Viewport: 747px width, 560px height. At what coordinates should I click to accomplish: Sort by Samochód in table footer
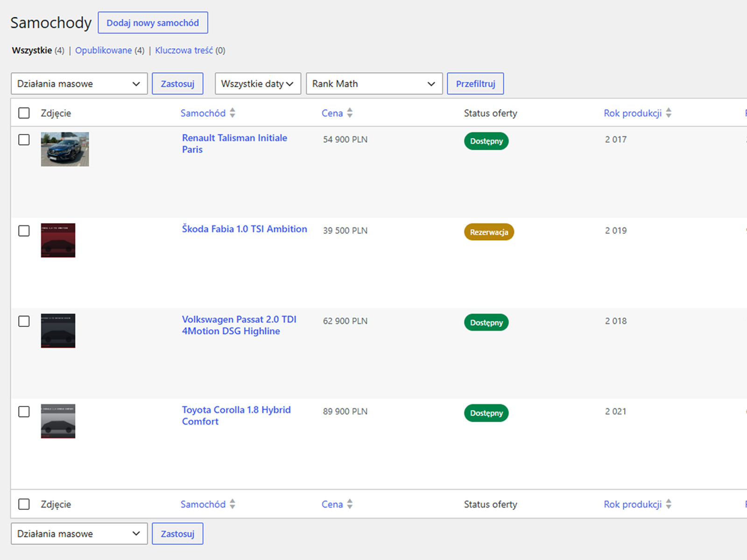click(x=203, y=504)
